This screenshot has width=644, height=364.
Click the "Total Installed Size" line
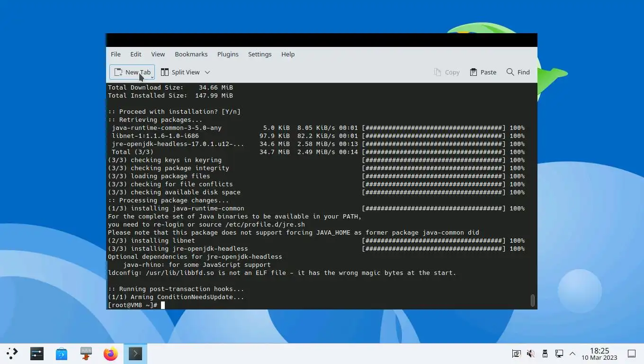[170, 96]
